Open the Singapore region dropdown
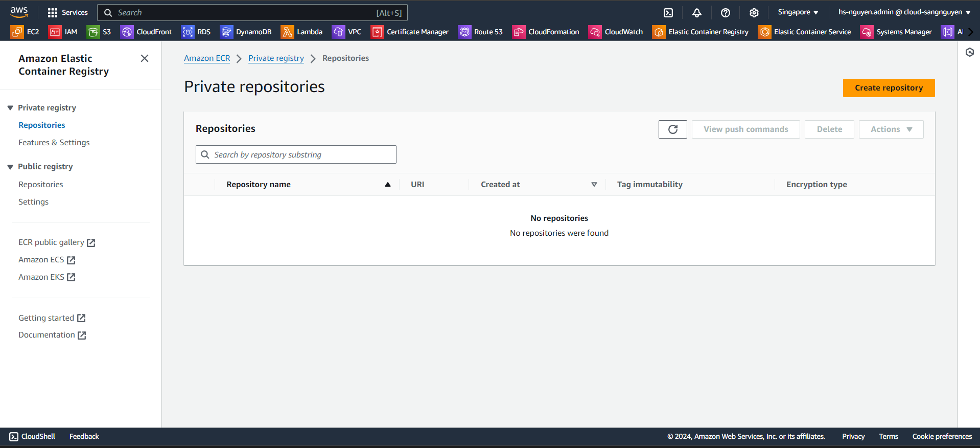Image resolution: width=980 pixels, height=448 pixels. [798, 12]
